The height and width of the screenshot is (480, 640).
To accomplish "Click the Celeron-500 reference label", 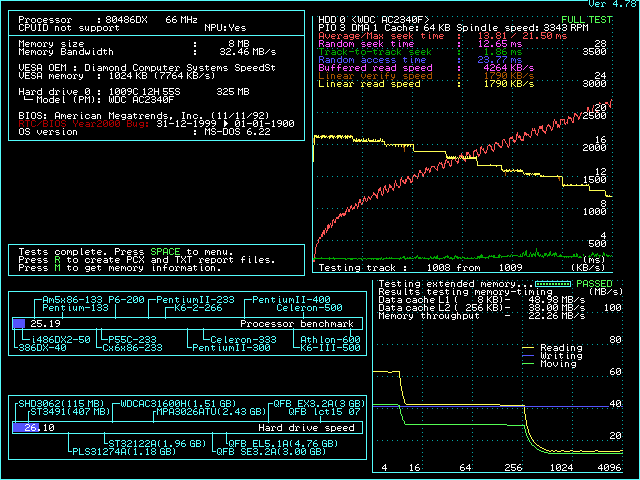I will click(x=309, y=308).
